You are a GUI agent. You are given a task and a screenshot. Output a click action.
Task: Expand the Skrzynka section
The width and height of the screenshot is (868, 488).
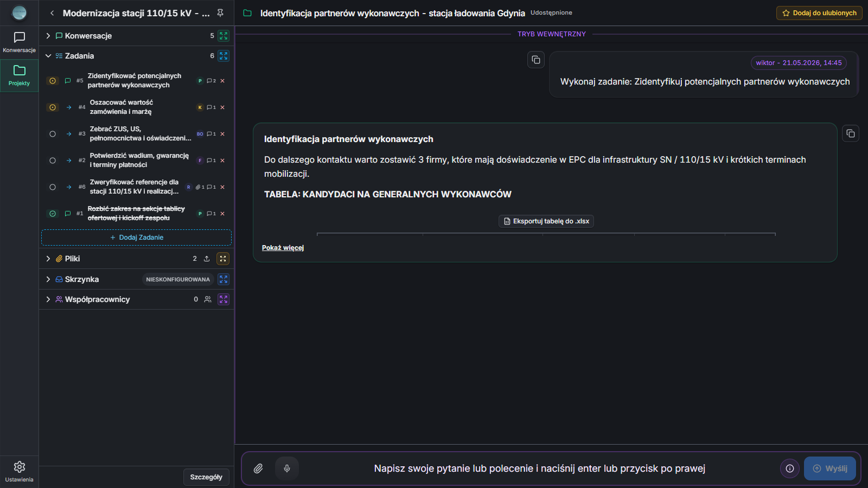(x=48, y=279)
